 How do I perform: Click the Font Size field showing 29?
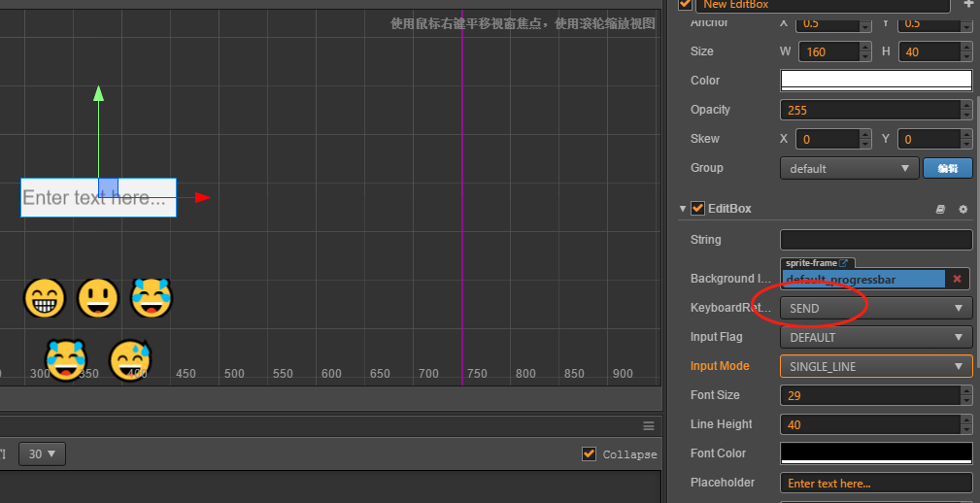pyautogui.click(x=870, y=395)
